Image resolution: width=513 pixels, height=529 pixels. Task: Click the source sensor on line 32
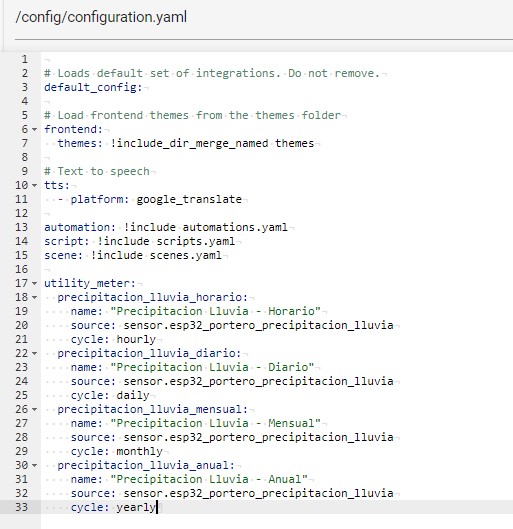[x=258, y=493]
